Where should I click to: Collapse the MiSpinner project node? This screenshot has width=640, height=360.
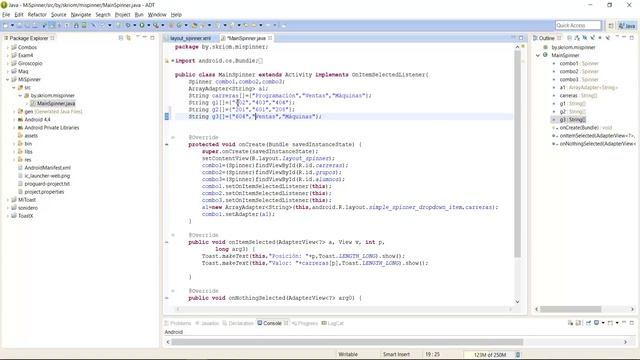pos(8,80)
